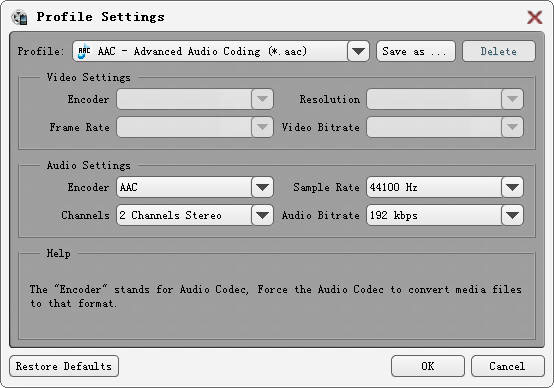
Task: Close the Profile Settings dialog with red X
Action: (535, 17)
